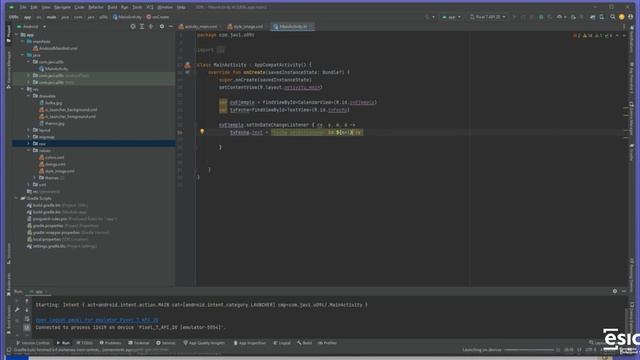640x360 pixels.
Task: Open the Profiler tool window
Action: point(327,343)
